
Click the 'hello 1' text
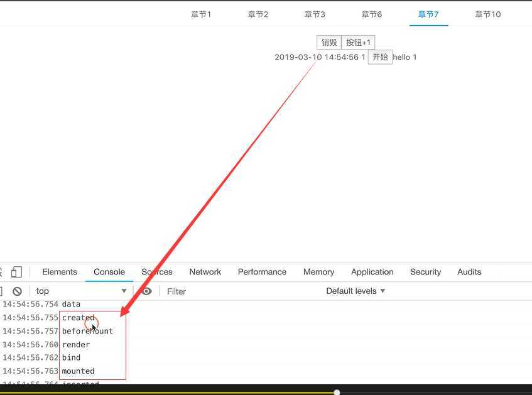point(404,57)
